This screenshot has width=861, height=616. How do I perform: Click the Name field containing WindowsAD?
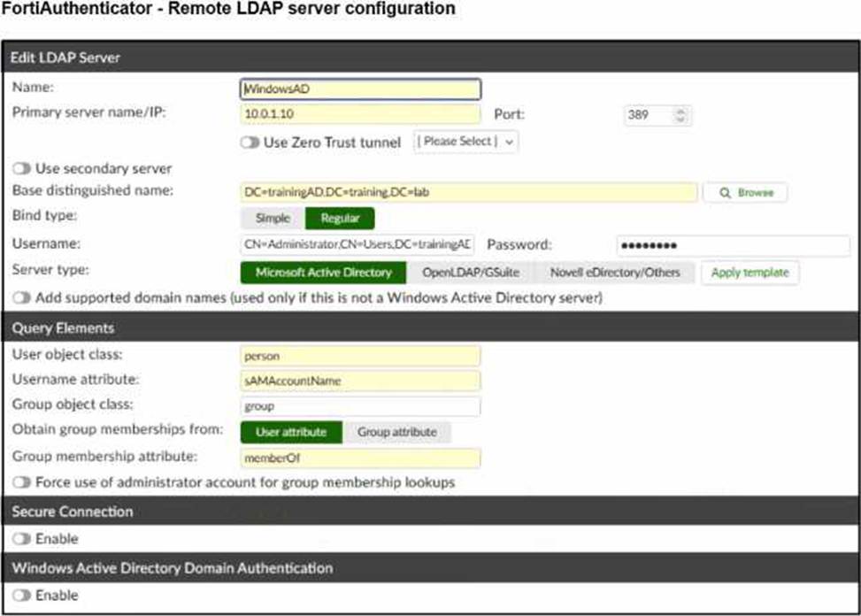(x=360, y=89)
